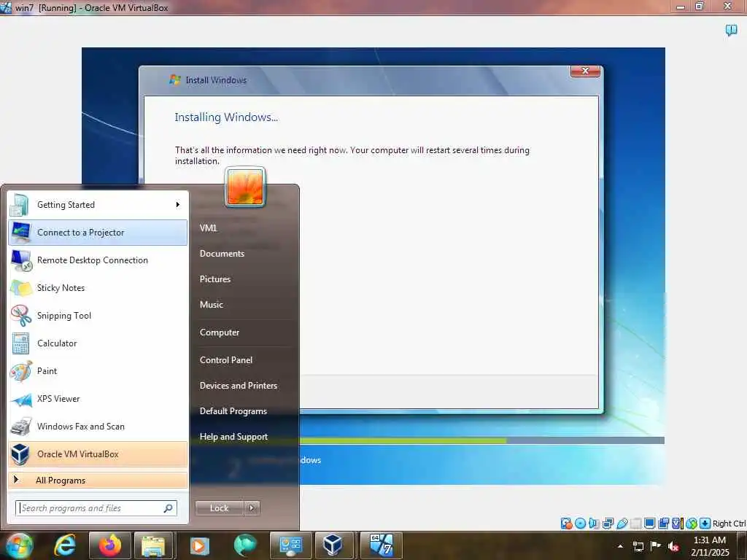Open Control Panel
Viewport: 747px width, 560px height.
(x=226, y=360)
